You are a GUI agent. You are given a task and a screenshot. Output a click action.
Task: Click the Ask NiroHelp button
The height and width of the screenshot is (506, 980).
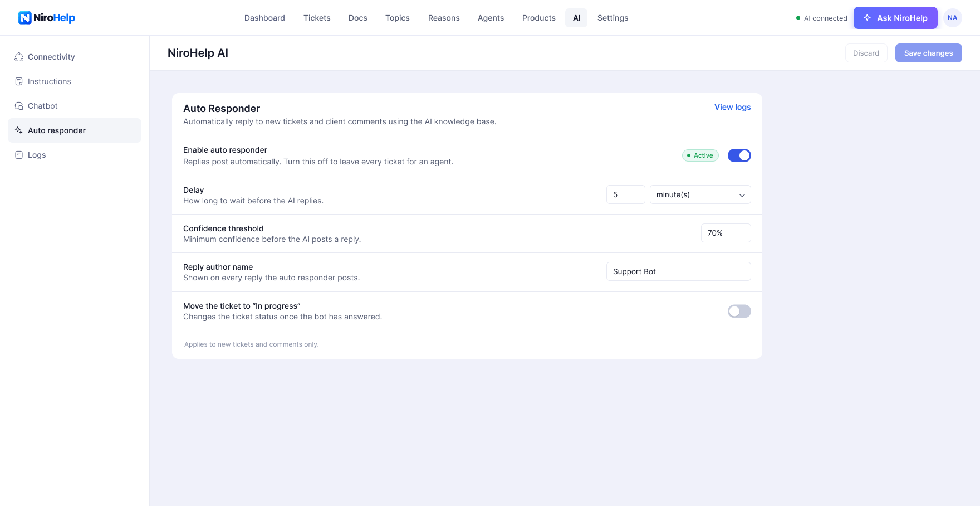point(895,18)
